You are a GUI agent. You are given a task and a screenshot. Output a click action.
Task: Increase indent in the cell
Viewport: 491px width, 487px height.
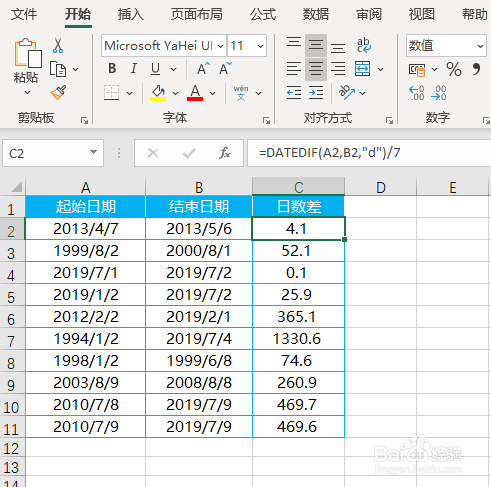(x=316, y=93)
